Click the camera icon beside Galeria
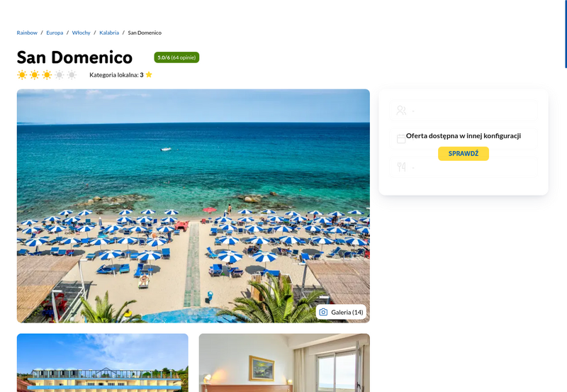 tap(323, 312)
